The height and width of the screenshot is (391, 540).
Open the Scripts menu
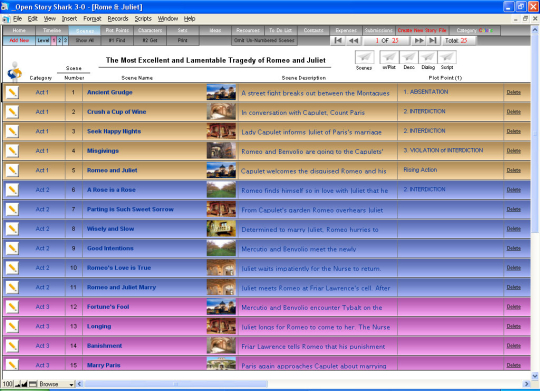(143, 19)
